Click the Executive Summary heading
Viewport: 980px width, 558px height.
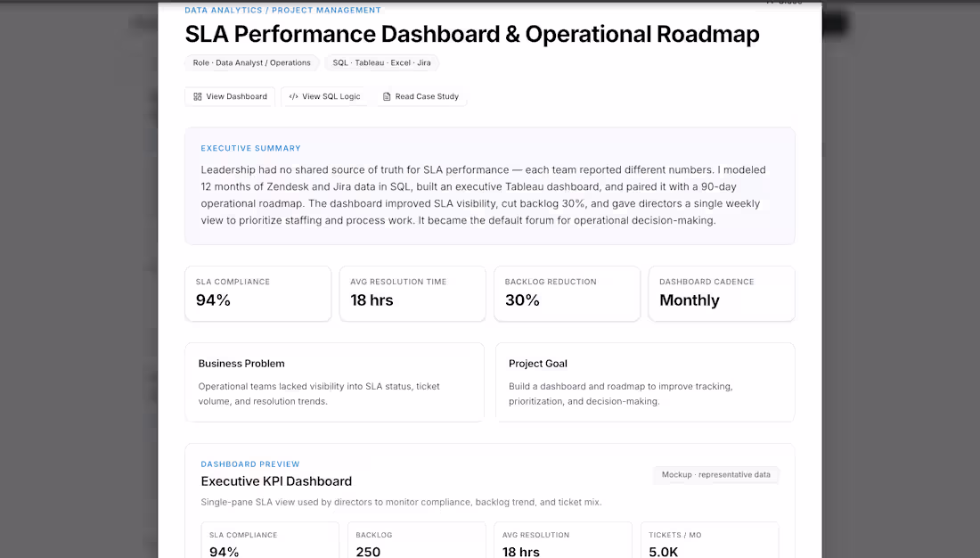(x=250, y=148)
